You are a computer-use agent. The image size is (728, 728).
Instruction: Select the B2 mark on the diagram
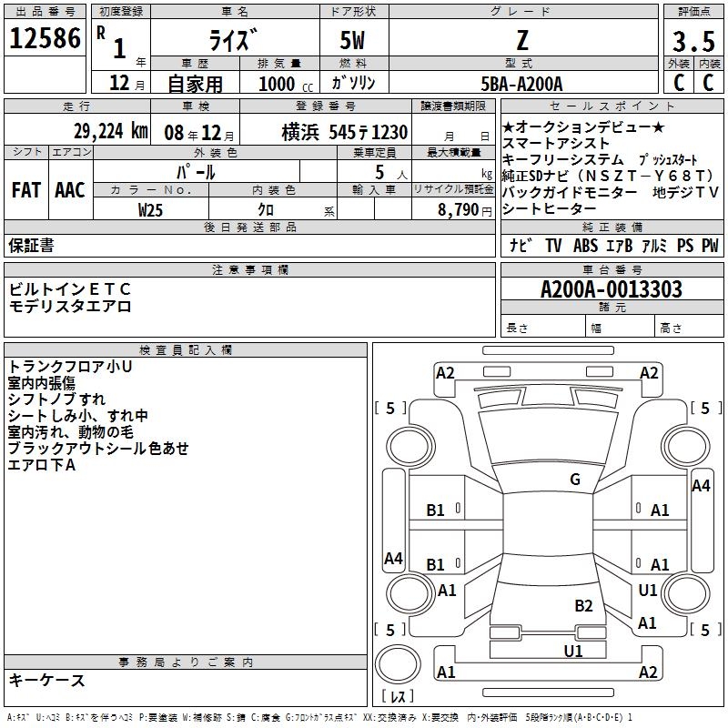583,606
